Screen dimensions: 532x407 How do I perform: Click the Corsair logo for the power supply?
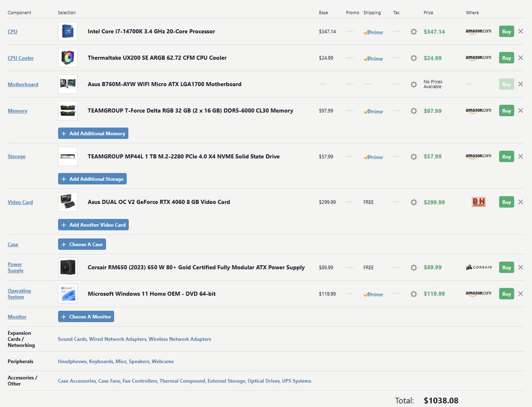479,267
